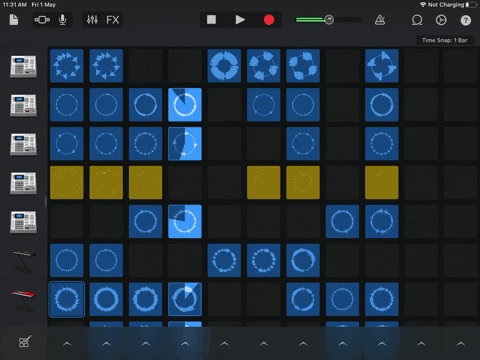The height and width of the screenshot is (360, 480).
Task: Stop the playing cell in fifth track row
Action: click(185, 221)
